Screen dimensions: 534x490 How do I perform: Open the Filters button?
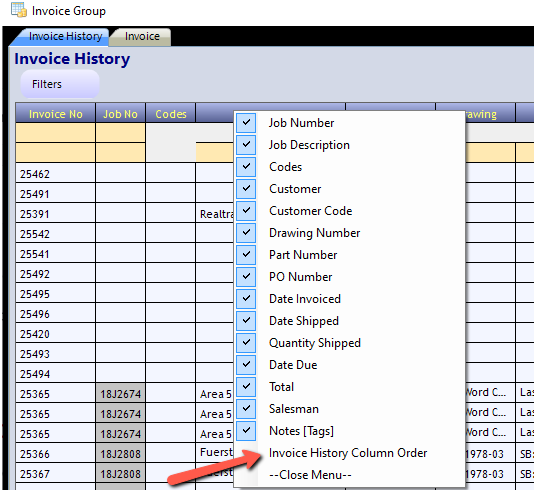pyautogui.click(x=60, y=84)
